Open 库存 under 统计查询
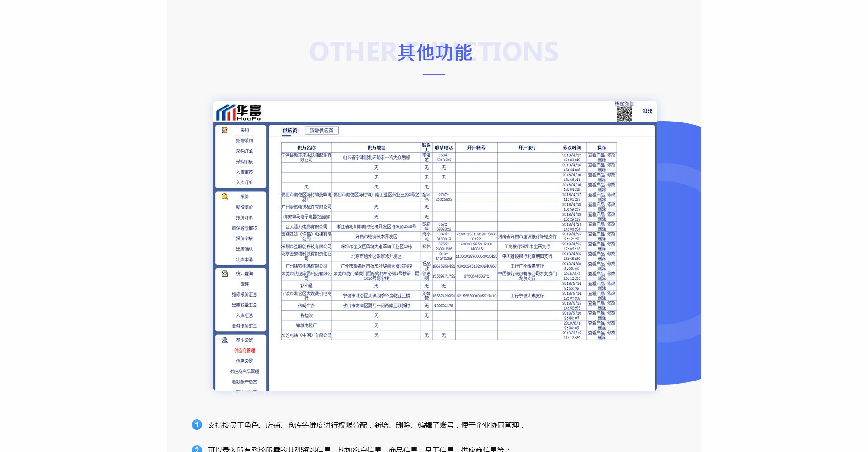Viewport: 868px width, 452px height. pyautogui.click(x=244, y=284)
